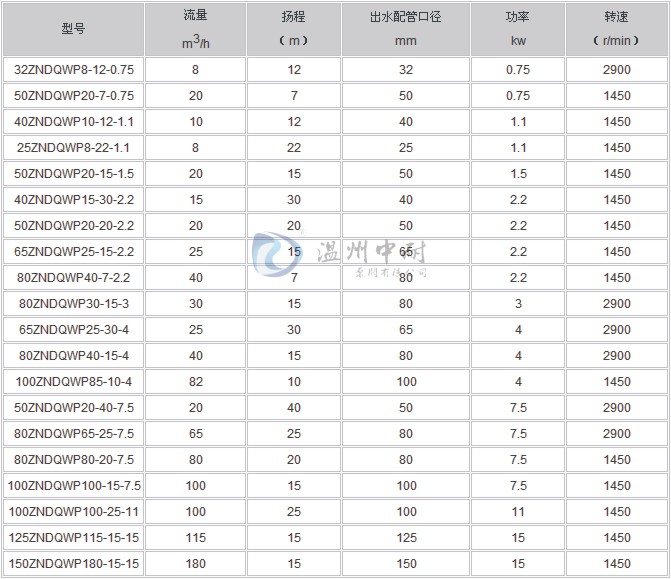The height and width of the screenshot is (579, 671).
Task: Select model 25ZNDQWP8-22-1.1 cell
Action: tap(74, 148)
